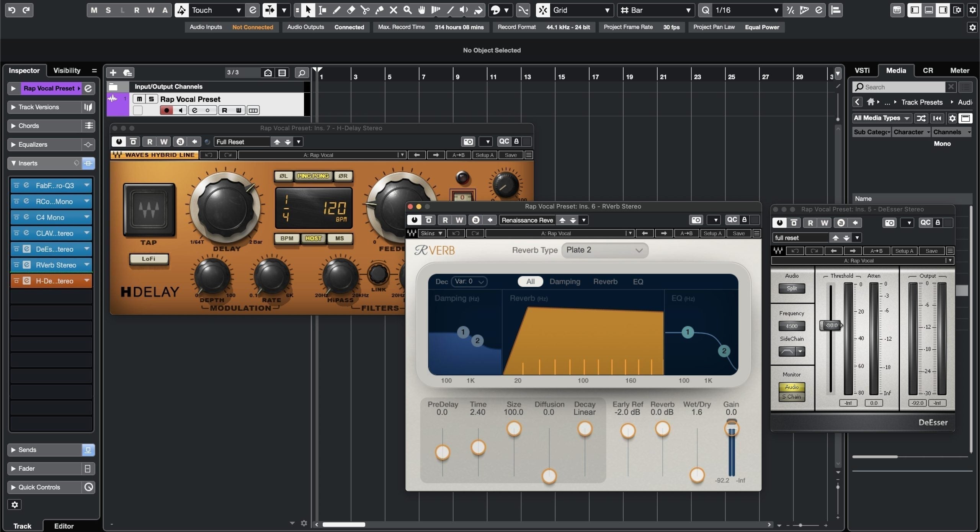The height and width of the screenshot is (532, 980).
Task: Switch to the VSTi tab in the right rack
Action: [863, 70]
